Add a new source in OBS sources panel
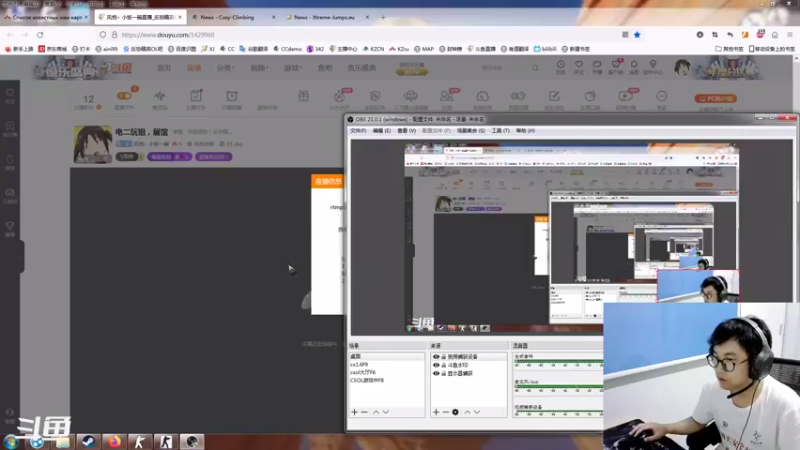Viewport: 800px width, 450px height. tap(436, 412)
